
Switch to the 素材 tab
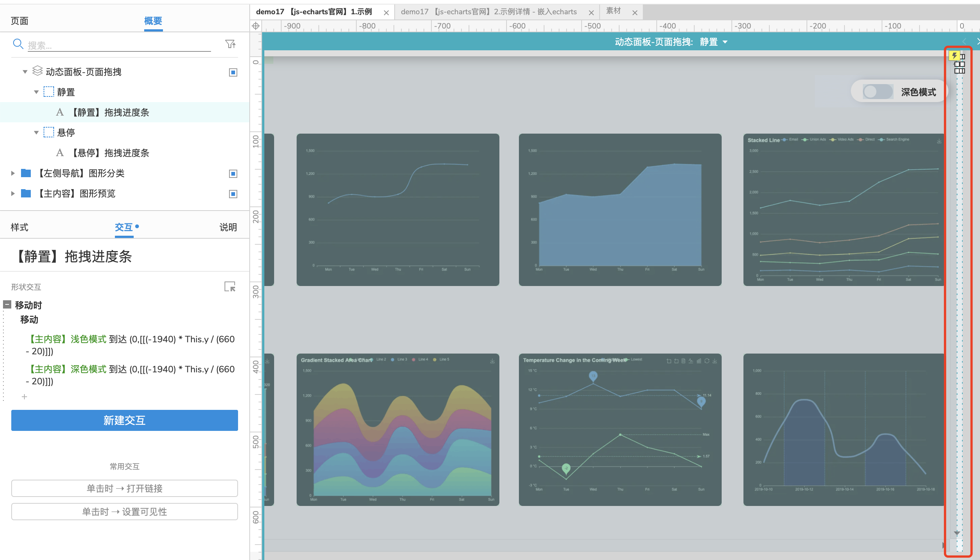click(613, 11)
